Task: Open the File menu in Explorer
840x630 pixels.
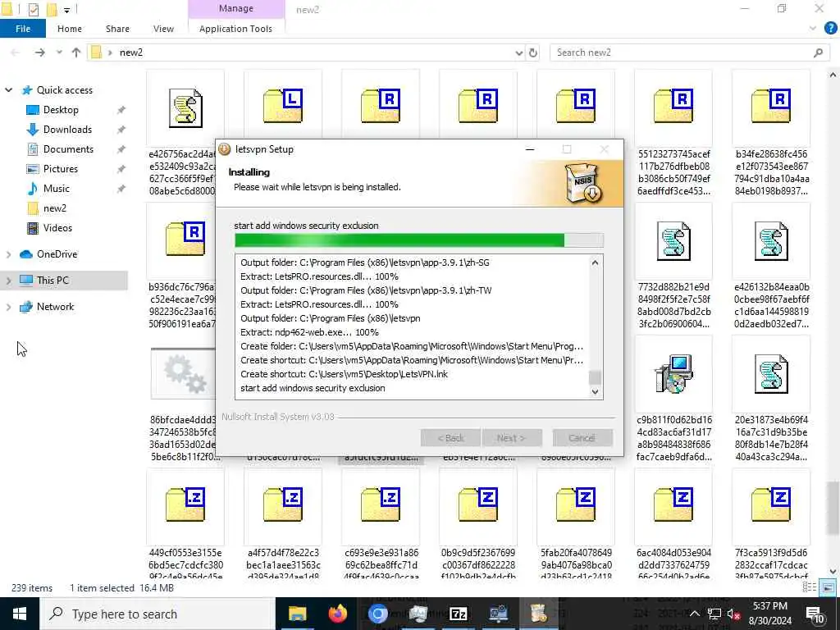Action: tap(23, 29)
